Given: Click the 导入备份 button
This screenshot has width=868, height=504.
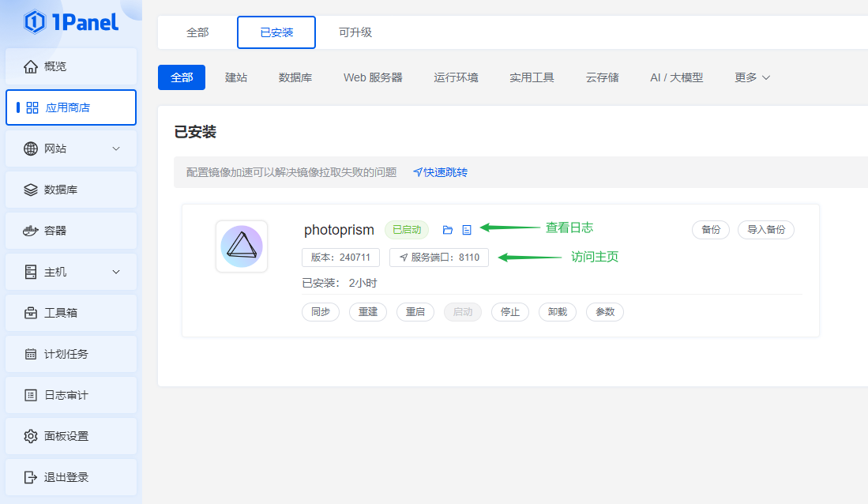Looking at the screenshot, I should coord(766,230).
